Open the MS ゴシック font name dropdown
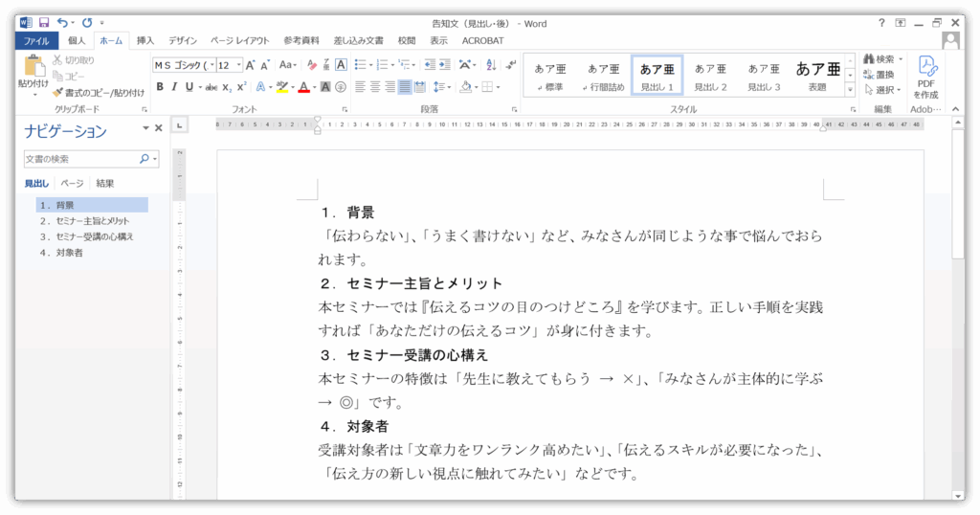 [212, 65]
